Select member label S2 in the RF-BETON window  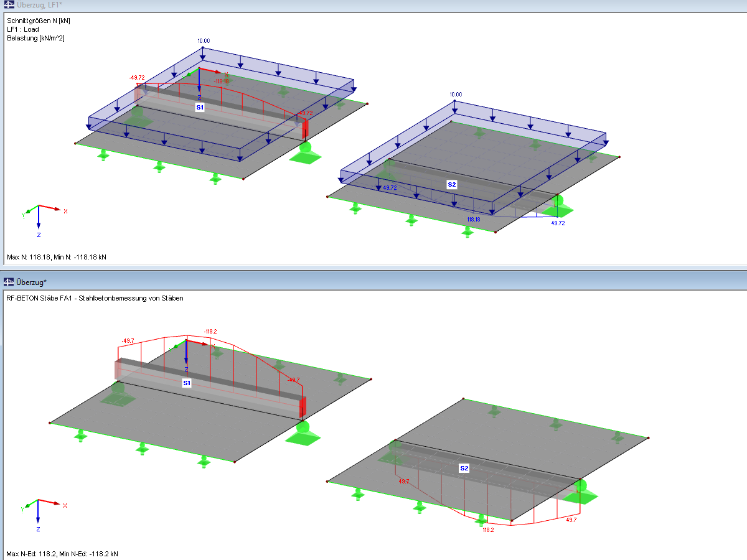(x=464, y=468)
